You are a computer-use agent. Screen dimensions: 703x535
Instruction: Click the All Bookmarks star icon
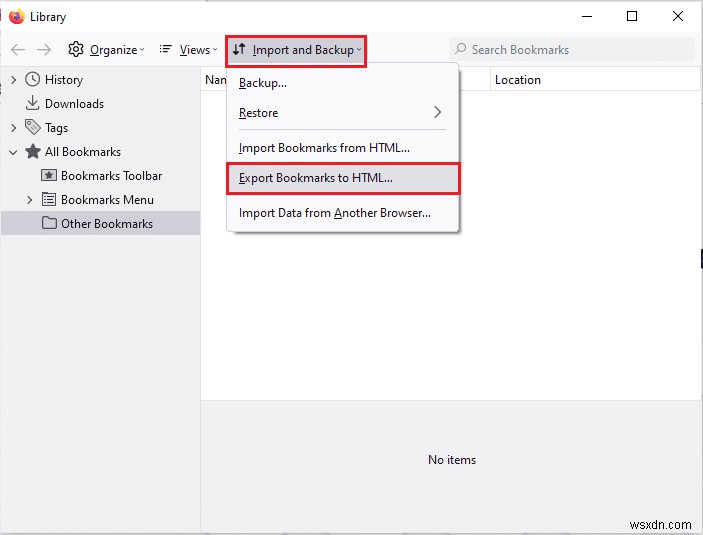tap(33, 151)
